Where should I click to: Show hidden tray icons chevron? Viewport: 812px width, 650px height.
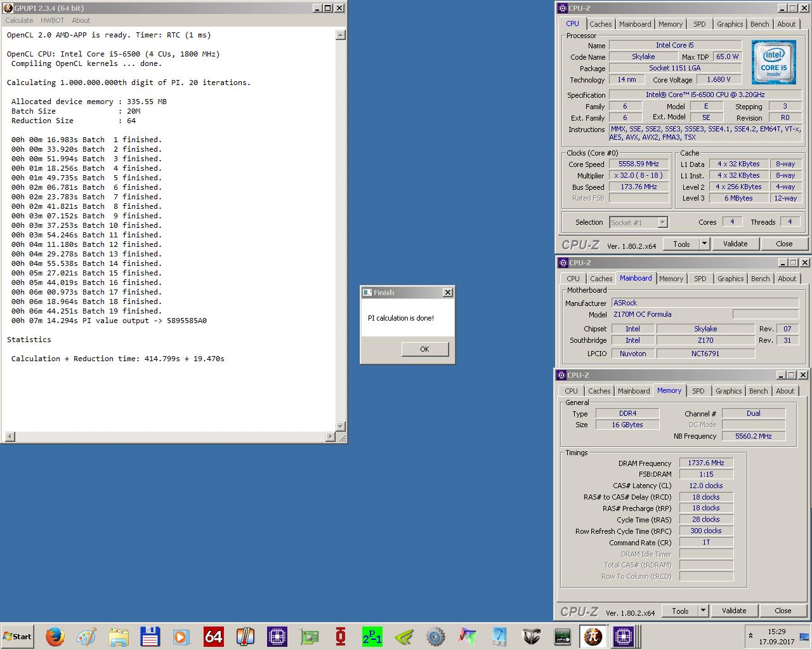click(x=750, y=636)
